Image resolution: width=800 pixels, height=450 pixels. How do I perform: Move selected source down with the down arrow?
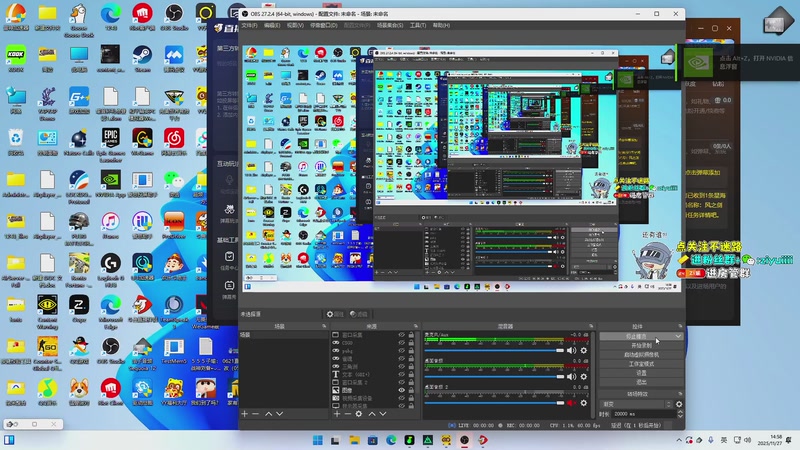pyautogui.click(x=383, y=414)
